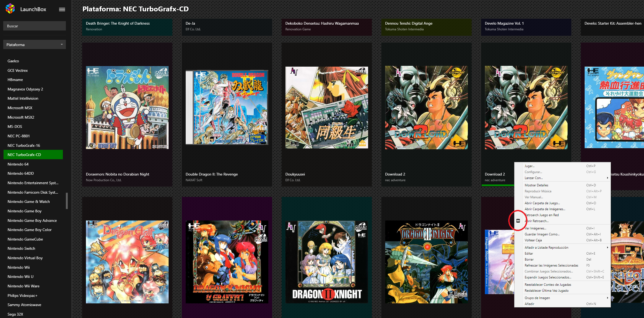
Task: Click the sidebar platform list scrollbar
Action: click(x=67, y=201)
